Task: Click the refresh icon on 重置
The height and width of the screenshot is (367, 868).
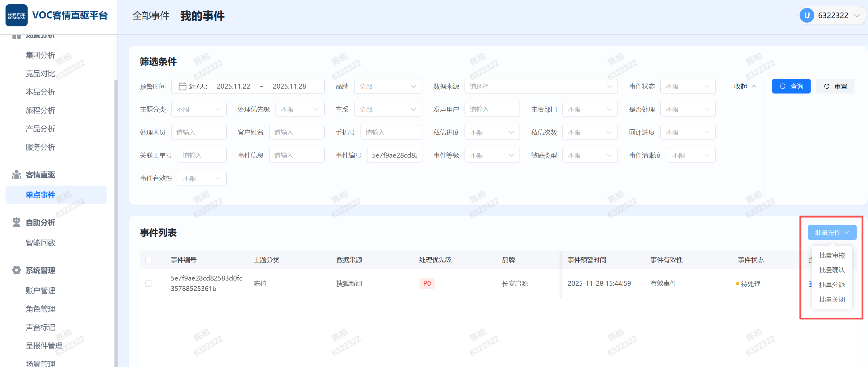Action: point(827,86)
